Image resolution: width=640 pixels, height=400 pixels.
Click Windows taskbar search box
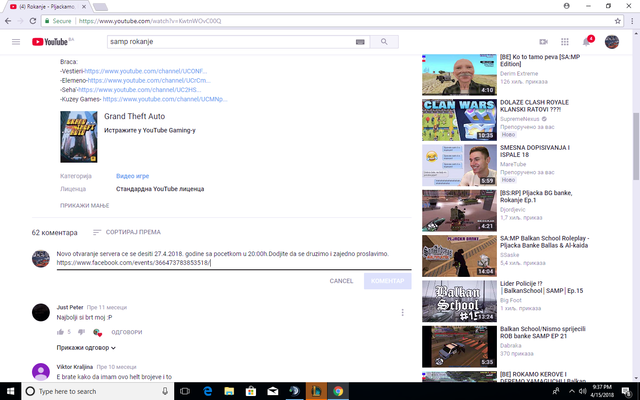pos(98,391)
